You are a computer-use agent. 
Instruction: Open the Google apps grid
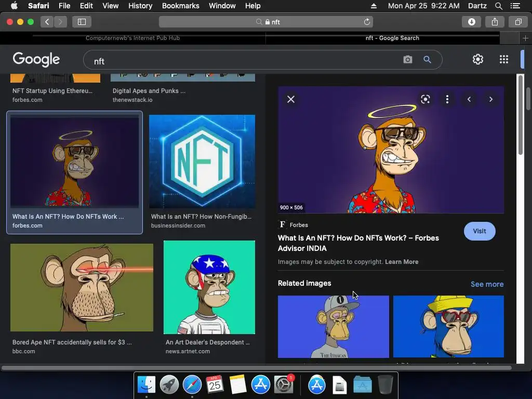504,59
